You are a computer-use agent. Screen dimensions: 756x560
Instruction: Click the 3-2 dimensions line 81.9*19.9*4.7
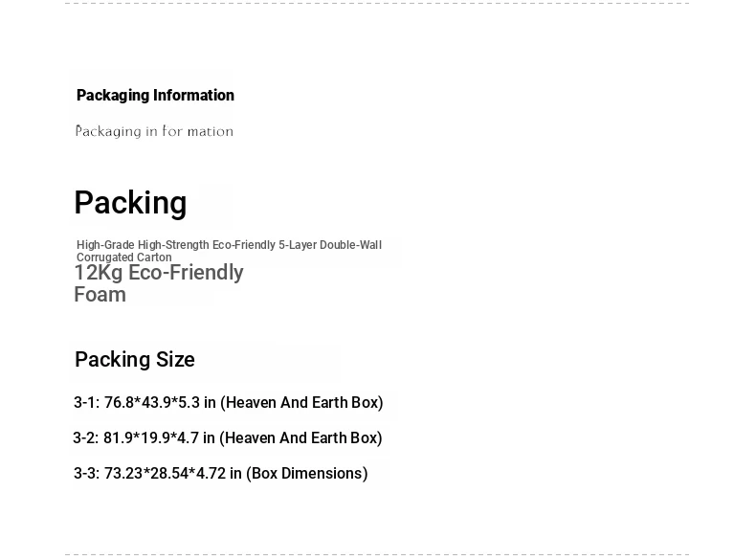point(228,437)
